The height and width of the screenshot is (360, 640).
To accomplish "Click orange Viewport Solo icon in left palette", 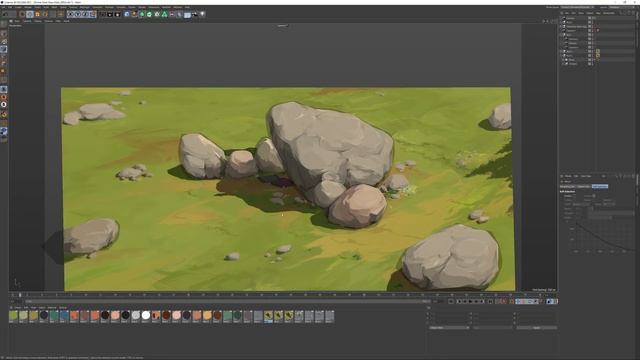I will point(4,97).
